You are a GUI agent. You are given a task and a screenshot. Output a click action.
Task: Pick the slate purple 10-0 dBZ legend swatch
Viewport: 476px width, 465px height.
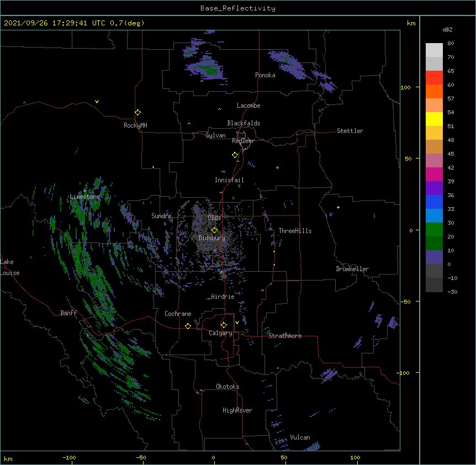point(434,257)
